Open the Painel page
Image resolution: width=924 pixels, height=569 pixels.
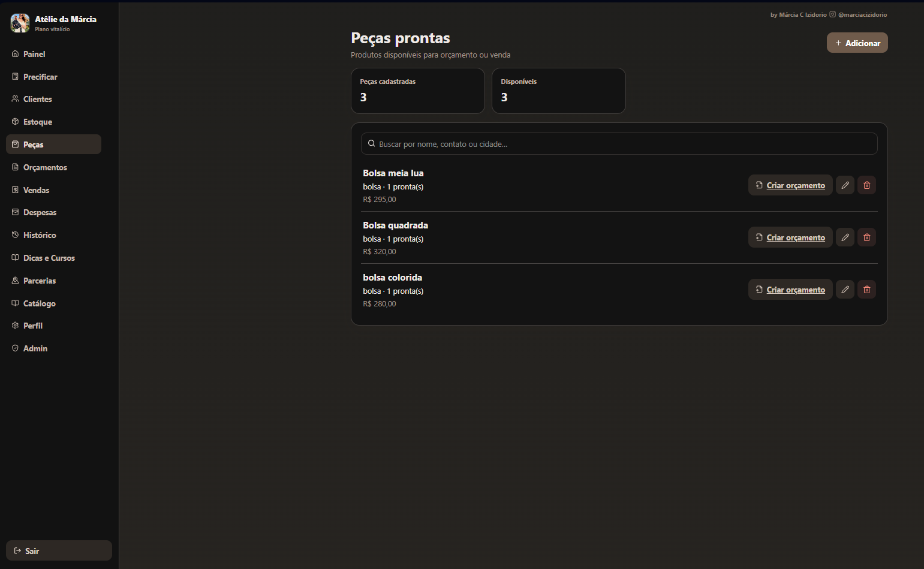(53, 54)
